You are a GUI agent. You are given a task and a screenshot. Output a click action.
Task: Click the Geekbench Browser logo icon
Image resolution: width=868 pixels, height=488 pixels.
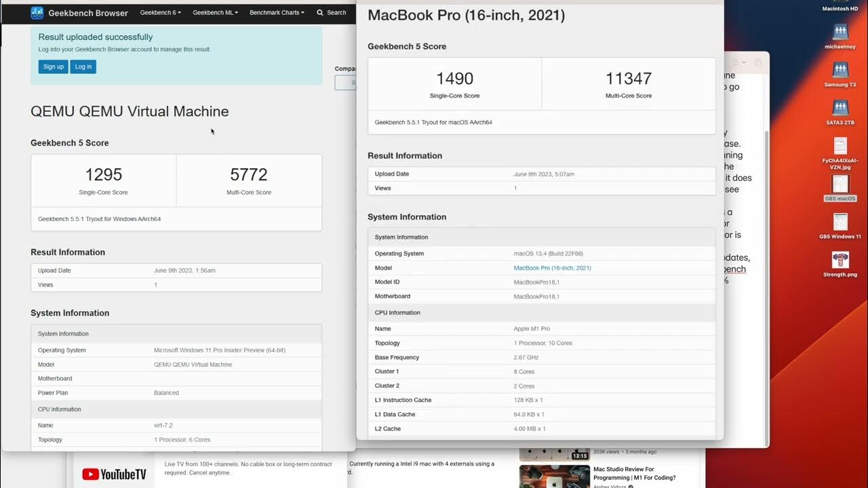(x=37, y=12)
